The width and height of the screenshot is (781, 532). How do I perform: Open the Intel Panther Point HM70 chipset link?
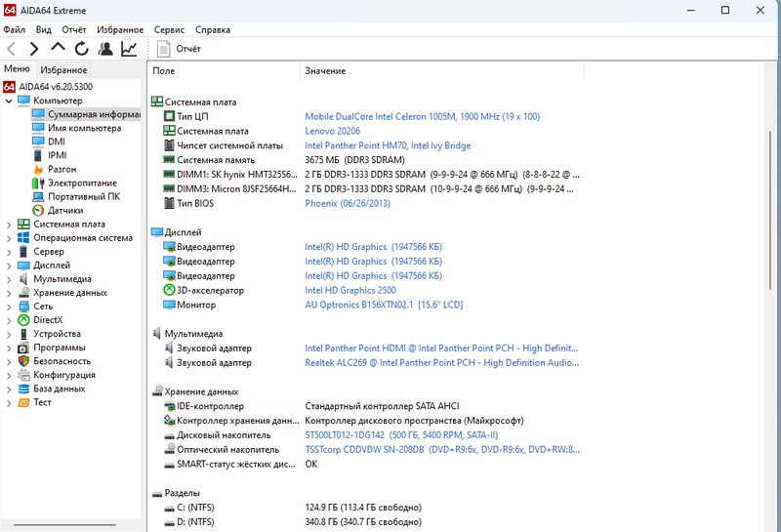[388, 145]
